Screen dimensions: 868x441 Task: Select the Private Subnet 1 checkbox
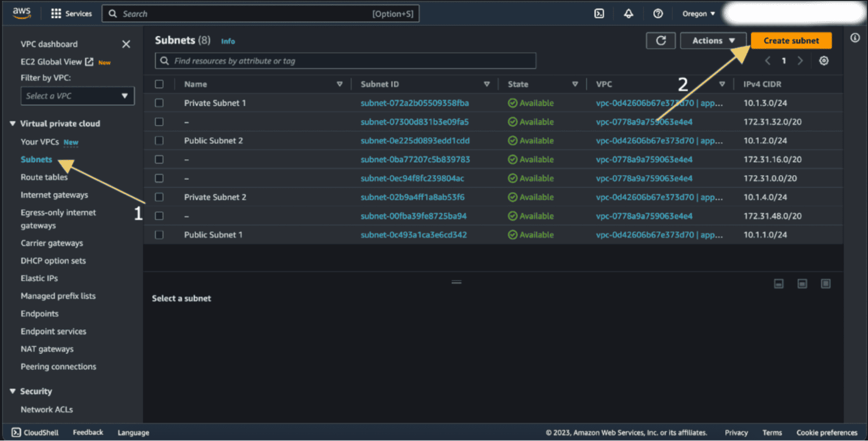click(x=159, y=103)
